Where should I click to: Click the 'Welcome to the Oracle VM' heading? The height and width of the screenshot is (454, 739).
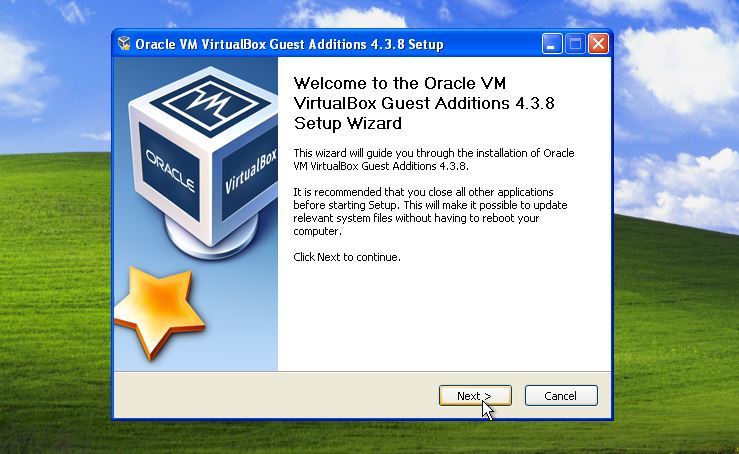[x=424, y=103]
